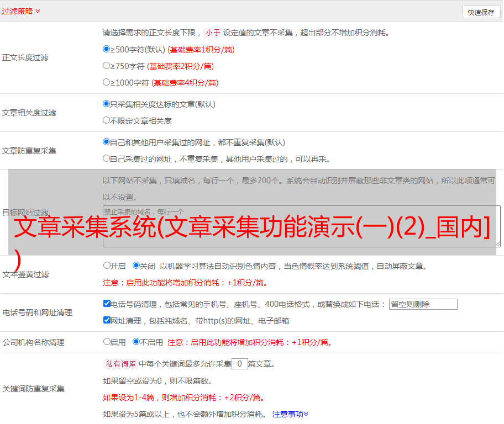
Task: Click the 留空则删除 phone replacement field
Action: (423, 304)
